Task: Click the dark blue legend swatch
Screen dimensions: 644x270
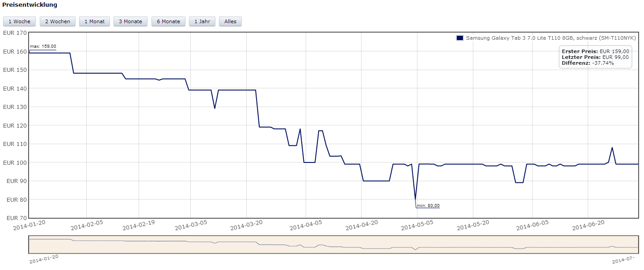Action: (459, 38)
